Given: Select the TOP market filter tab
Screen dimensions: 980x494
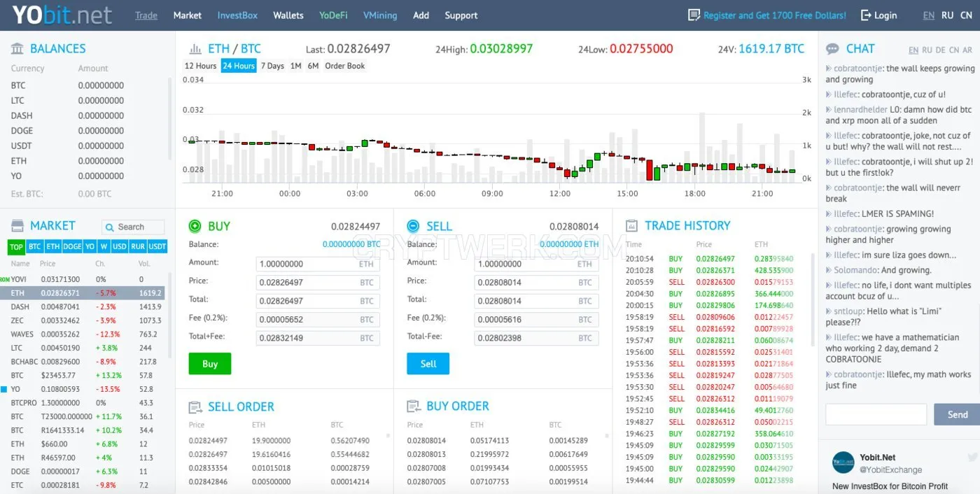Looking at the screenshot, I should click(x=16, y=247).
